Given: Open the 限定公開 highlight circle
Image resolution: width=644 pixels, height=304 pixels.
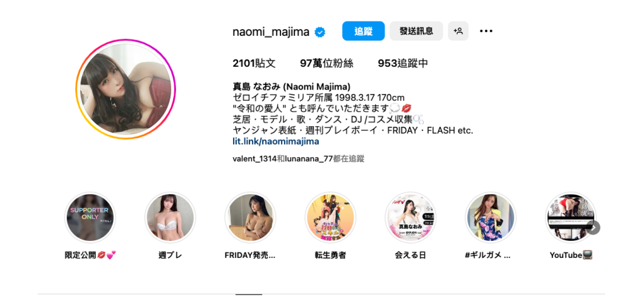Looking at the screenshot, I should click(90, 218).
